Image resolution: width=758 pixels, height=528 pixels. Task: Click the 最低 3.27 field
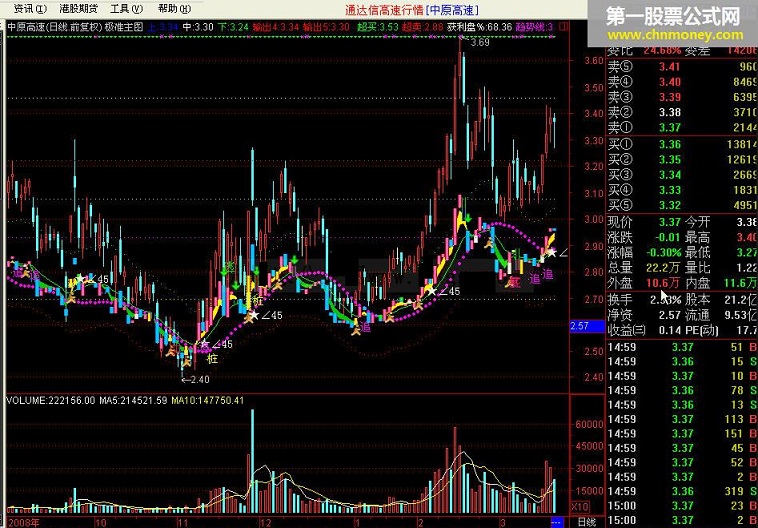pyautogui.click(x=721, y=252)
